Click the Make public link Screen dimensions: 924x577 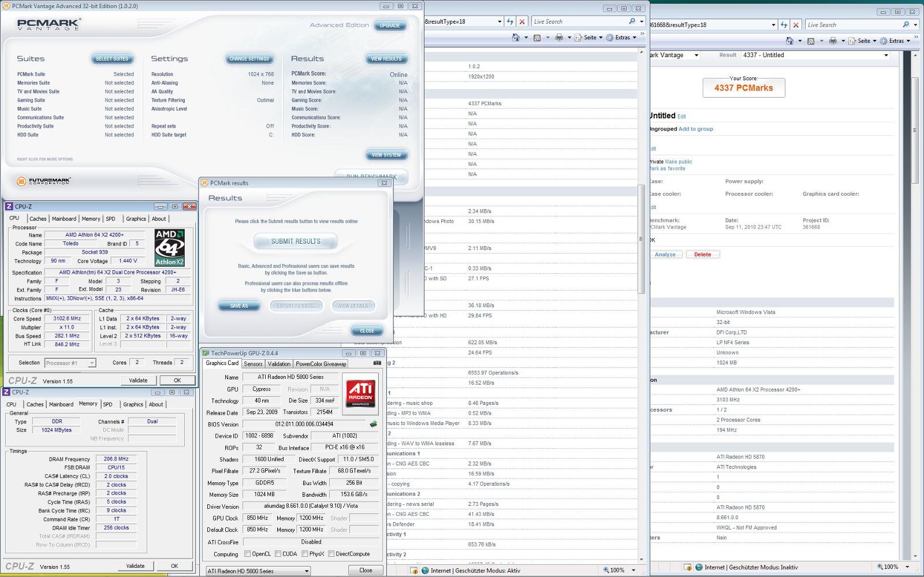(x=679, y=162)
